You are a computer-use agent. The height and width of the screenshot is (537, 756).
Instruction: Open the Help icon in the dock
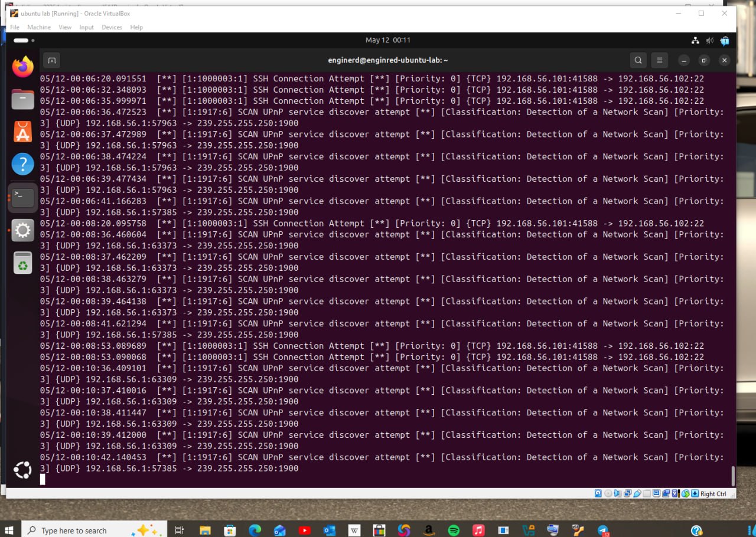pos(23,164)
